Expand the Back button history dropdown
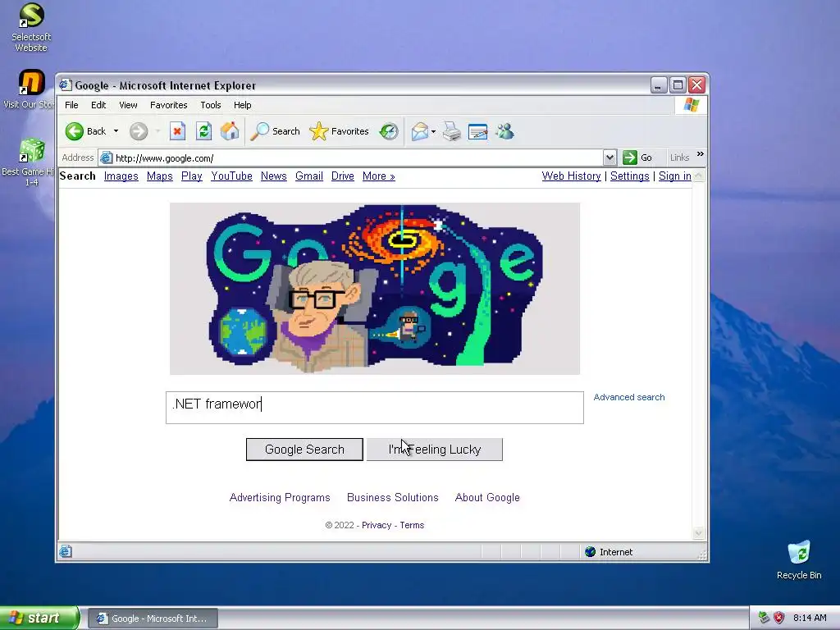This screenshot has width=840, height=630. (116, 131)
